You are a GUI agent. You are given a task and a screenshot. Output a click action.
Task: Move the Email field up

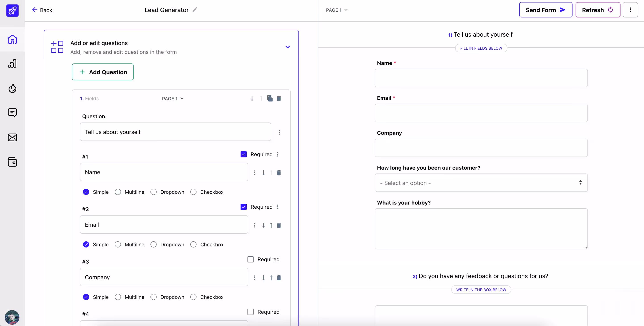coord(271,225)
